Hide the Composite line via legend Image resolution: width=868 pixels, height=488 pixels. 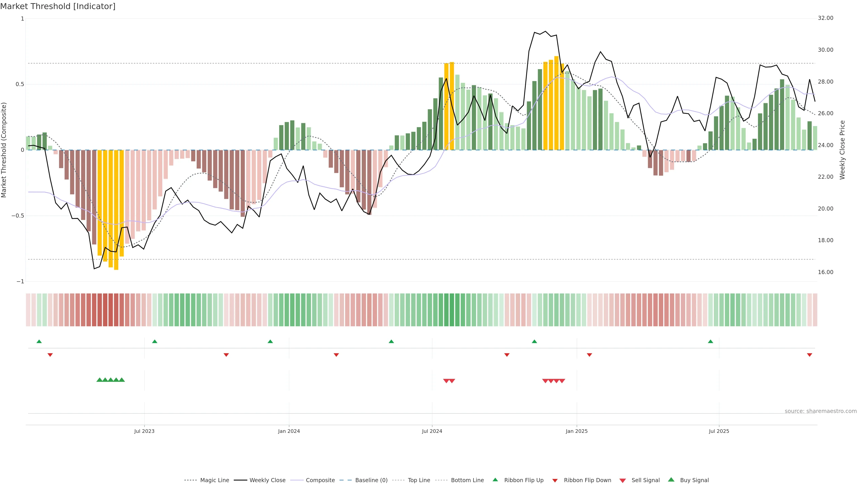point(320,480)
